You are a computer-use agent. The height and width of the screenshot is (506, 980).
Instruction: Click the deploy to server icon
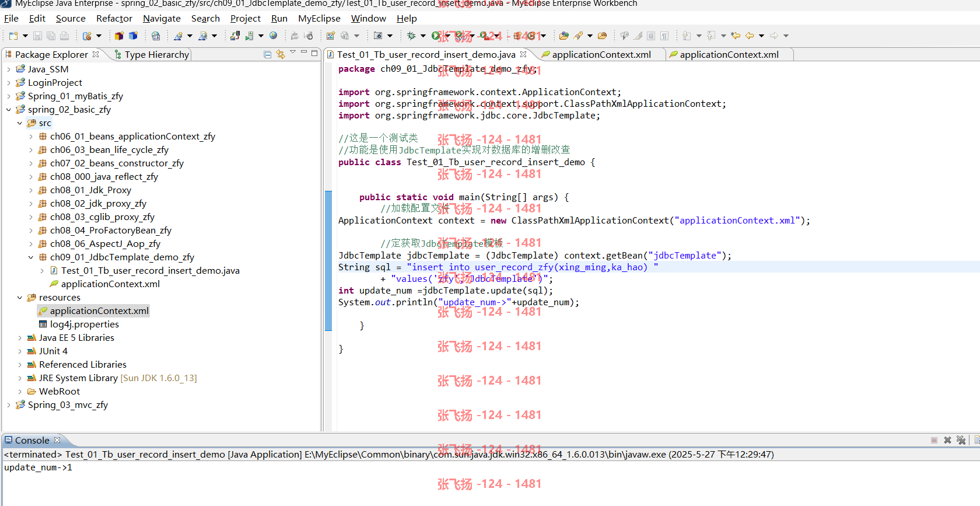[235, 36]
